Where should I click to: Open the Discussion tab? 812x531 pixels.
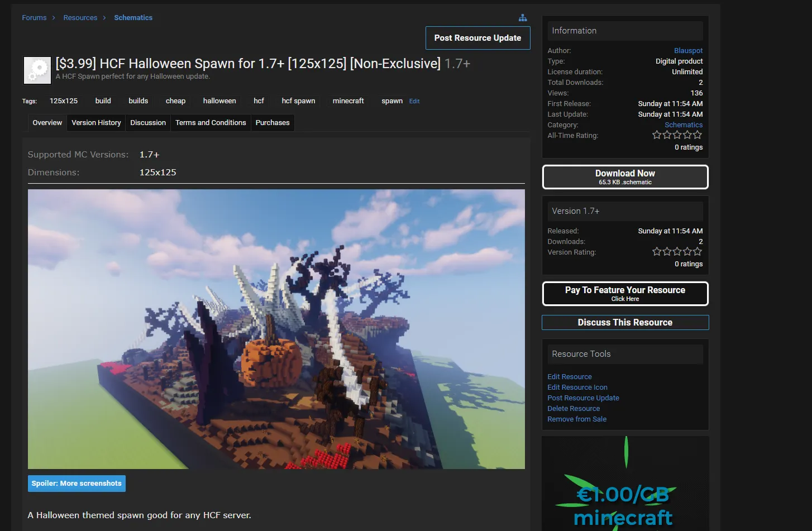click(148, 123)
